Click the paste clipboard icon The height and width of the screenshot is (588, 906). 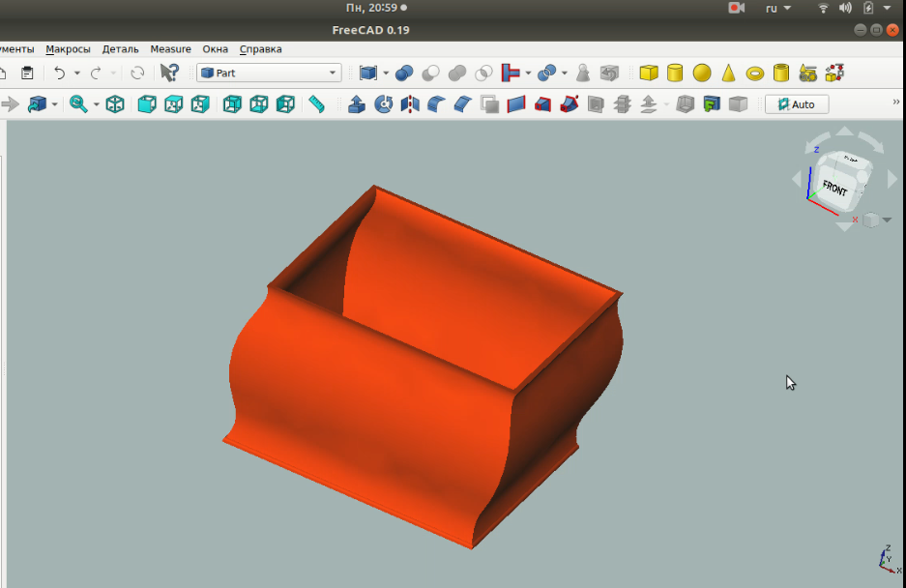(x=26, y=73)
